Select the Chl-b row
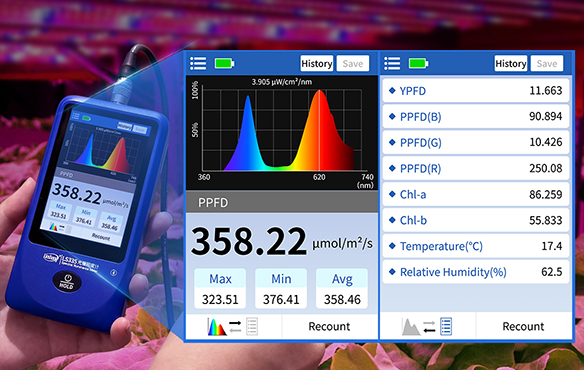The image size is (584, 370). [476, 220]
